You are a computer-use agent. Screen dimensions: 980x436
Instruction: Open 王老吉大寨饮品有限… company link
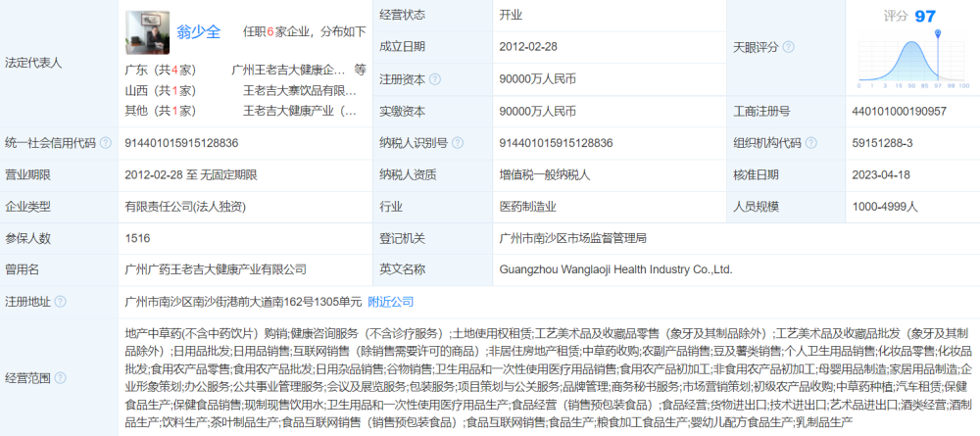coord(300,90)
